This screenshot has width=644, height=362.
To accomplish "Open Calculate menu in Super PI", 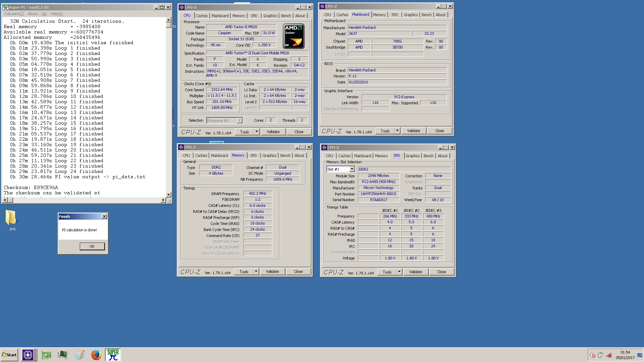I will pos(14,14).
